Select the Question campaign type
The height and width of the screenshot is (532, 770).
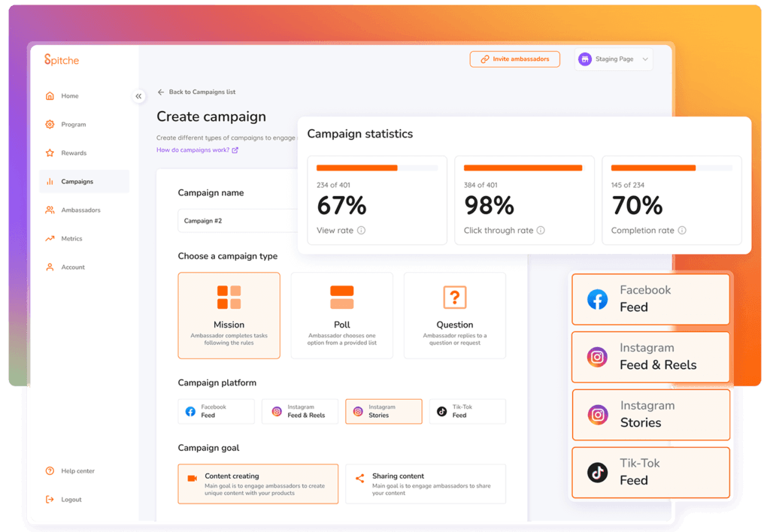point(455,316)
